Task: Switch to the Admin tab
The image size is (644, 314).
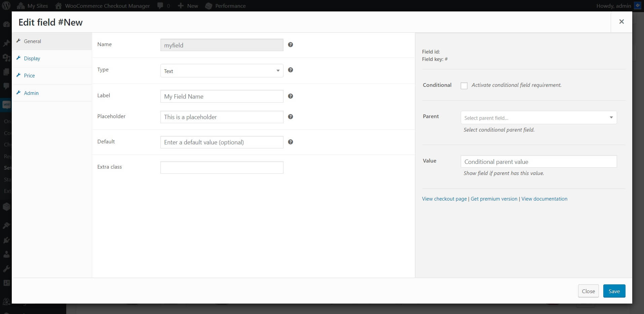Action: [52, 93]
